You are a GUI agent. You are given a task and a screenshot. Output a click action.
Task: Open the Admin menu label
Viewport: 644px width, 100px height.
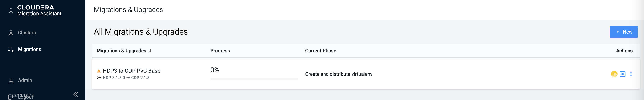[25, 80]
